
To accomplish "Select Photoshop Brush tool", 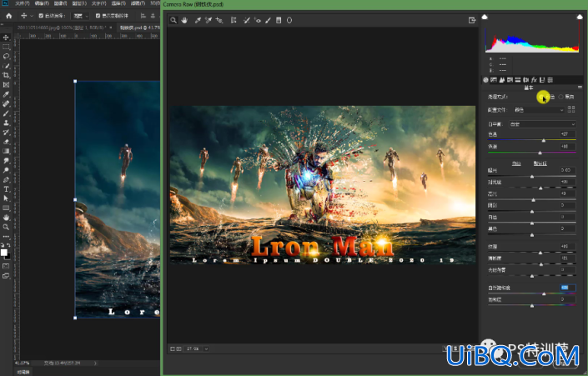I will [x=6, y=113].
